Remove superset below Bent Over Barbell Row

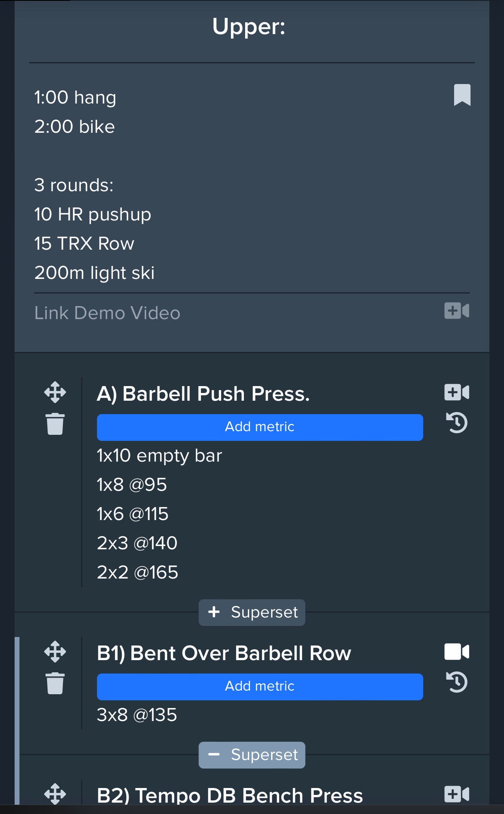tap(252, 755)
